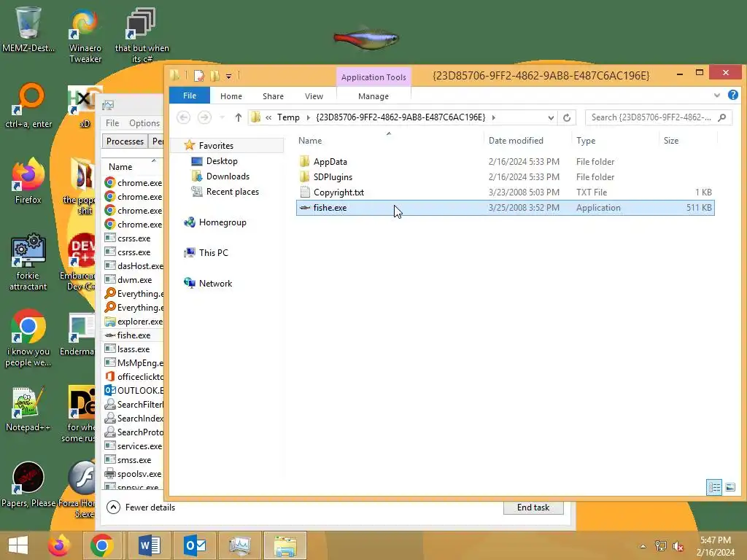
Task: Switch to the View ribbon tab
Action: click(314, 96)
